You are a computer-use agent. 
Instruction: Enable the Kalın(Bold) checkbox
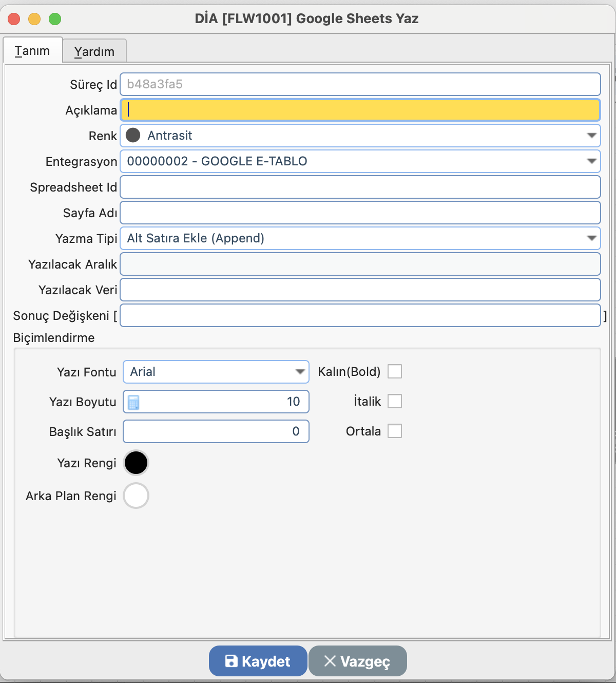pyautogui.click(x=394, y=371)
